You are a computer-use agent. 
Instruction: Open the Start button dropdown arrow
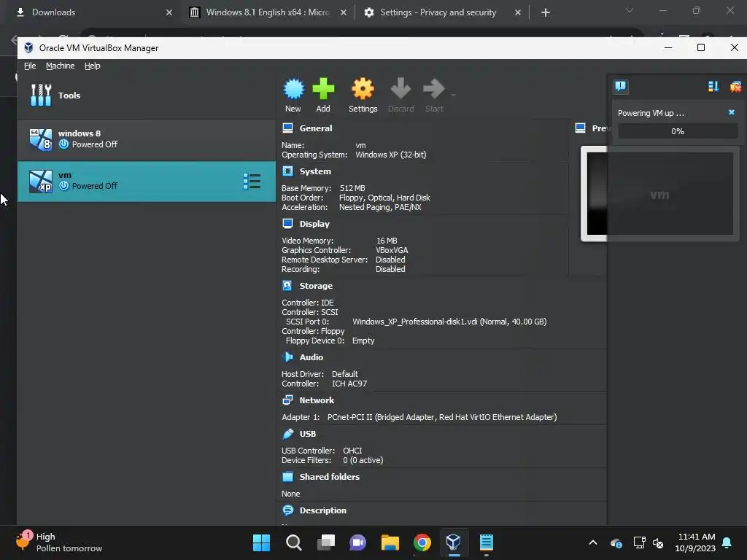[453, 95]
